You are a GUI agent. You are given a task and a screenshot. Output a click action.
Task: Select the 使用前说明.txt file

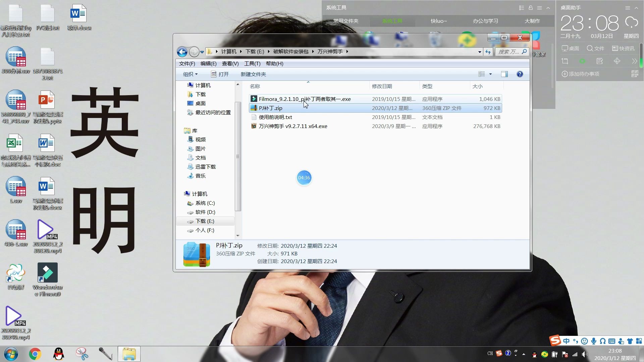tap(375, 117)
